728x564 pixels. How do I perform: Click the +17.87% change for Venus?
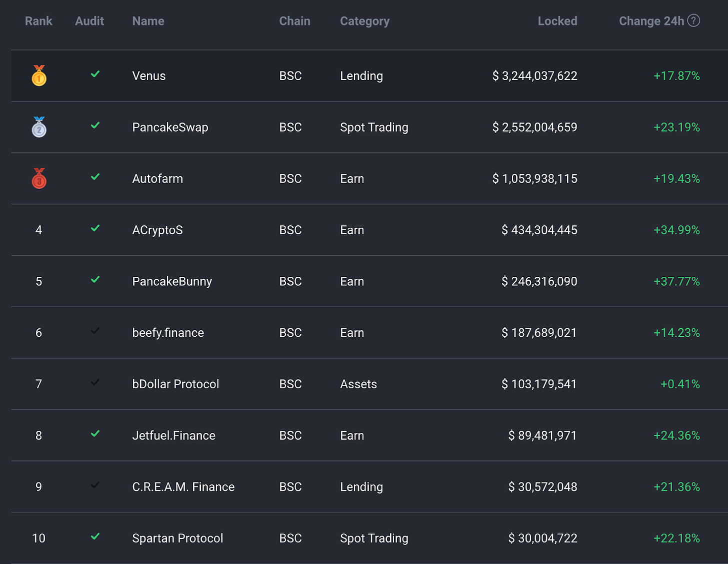(676, 76)
